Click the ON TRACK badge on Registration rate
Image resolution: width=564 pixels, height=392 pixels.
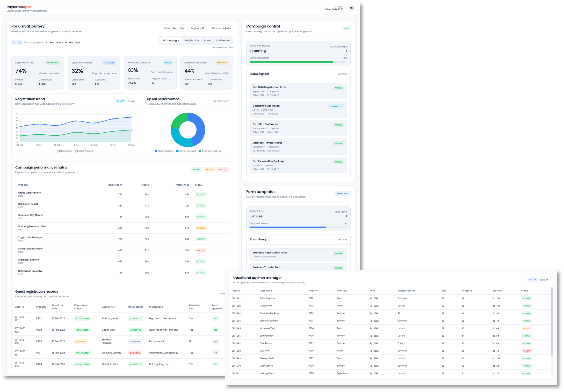(53, 63)
